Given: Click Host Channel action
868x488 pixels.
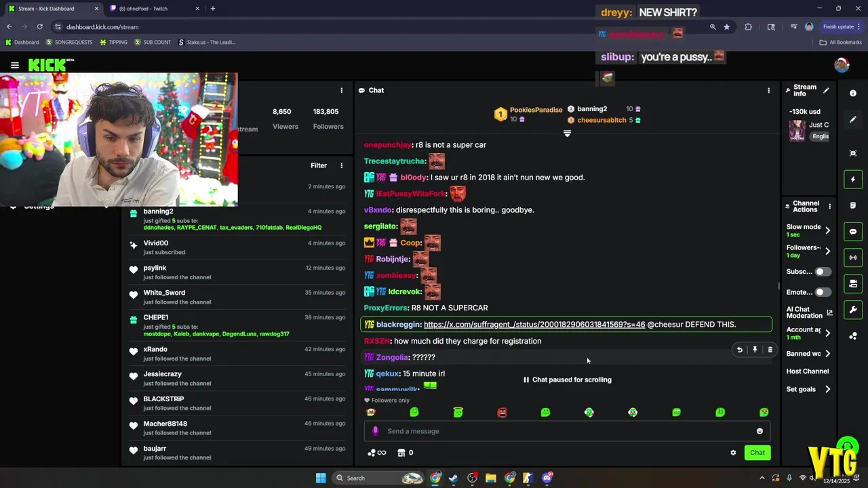Looking at the screenshot, I should pyautogui.click(x=808, y=371).
